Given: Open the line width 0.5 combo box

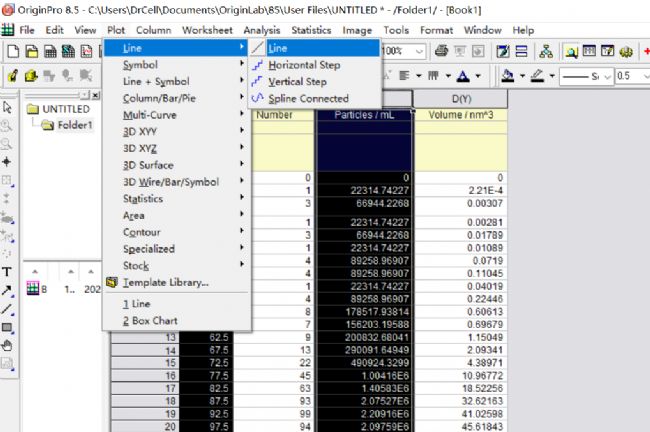Looking at the screenshot, I should (x=633, y=76).
